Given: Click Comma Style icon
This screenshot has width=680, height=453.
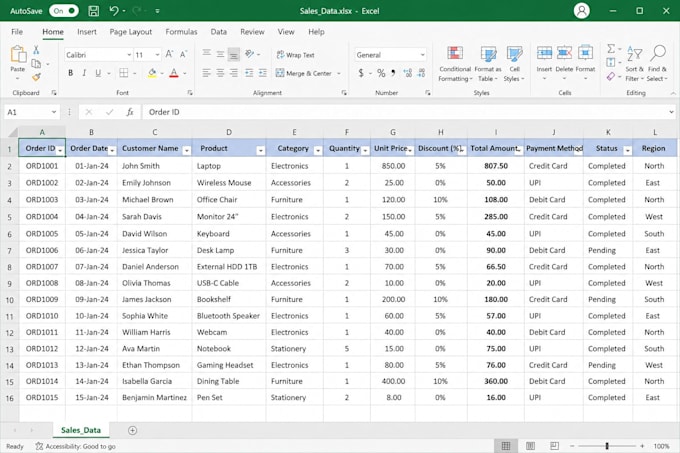Looking at the screenshot, I should pos(393,73).
